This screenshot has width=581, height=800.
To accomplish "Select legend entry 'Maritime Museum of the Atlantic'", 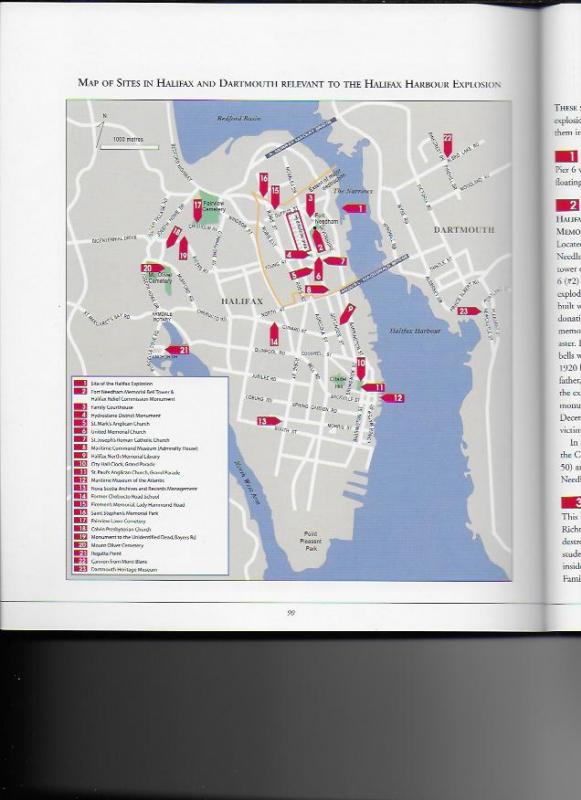I will (x=117, y=480).
